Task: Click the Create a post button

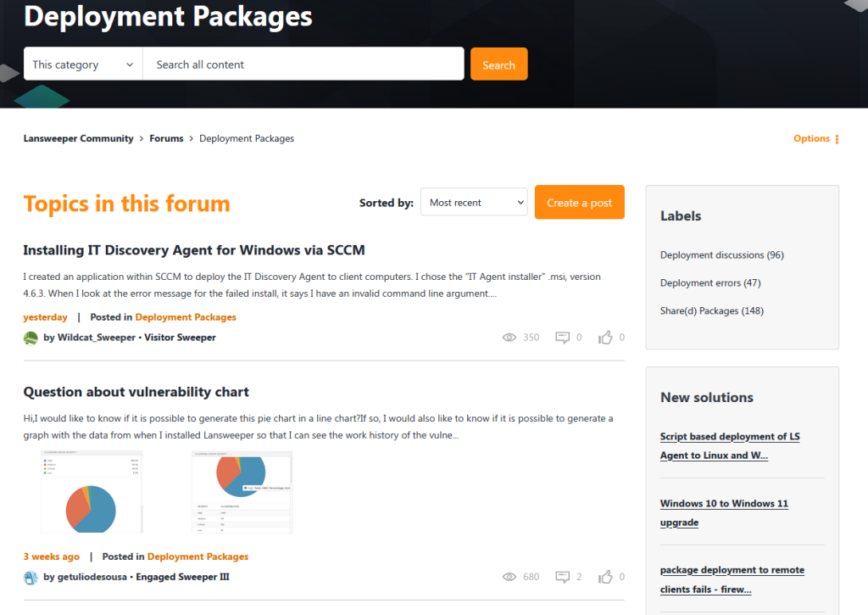Action: pos(579,202)
